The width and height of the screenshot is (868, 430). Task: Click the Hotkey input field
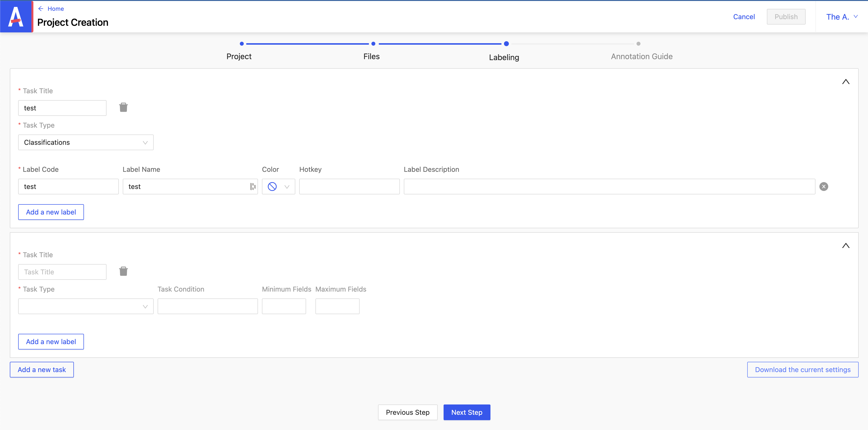[x=349, y=187]
